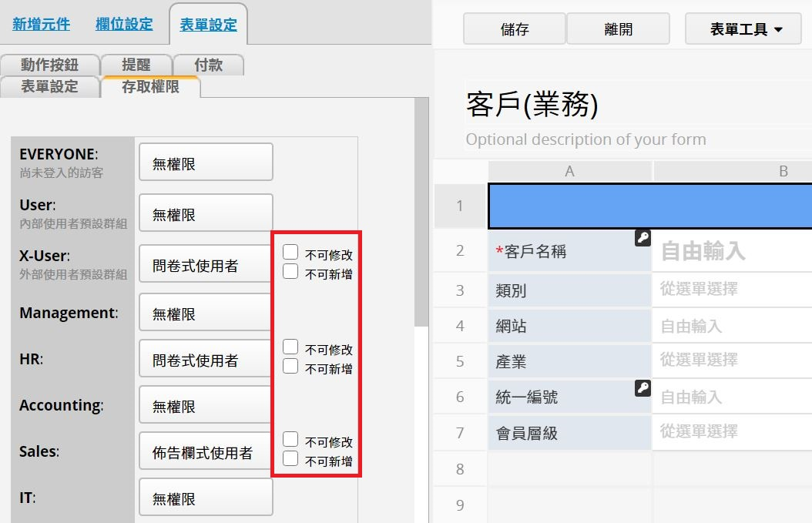
Task: Select the 動作按鈕 sub-tab
Action: click(x=49, y=65)
